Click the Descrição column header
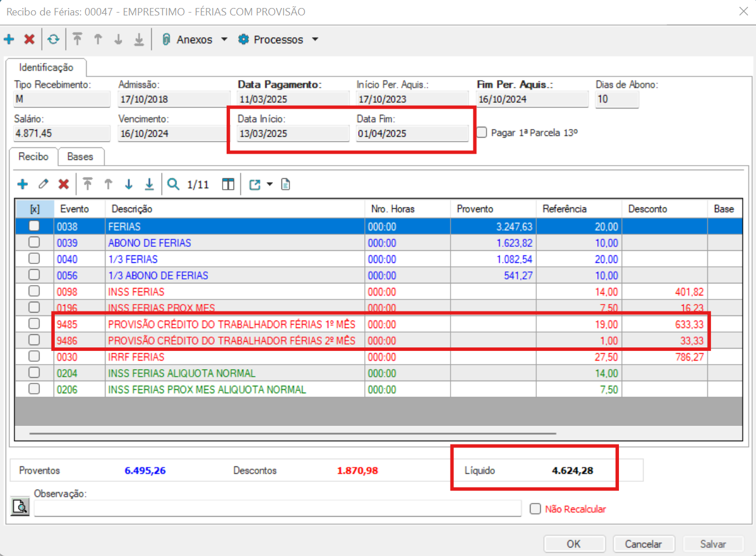Viewport: 756px width, 556px height. 235,209
